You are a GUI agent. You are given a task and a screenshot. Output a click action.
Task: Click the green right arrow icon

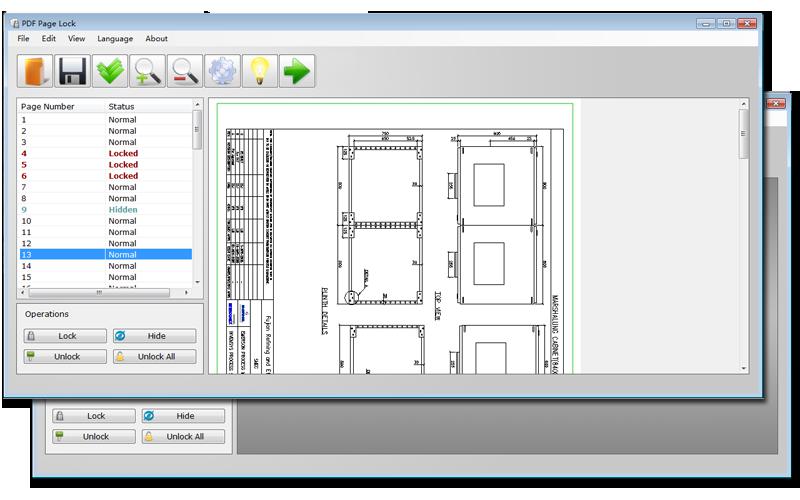pos(297,71)
